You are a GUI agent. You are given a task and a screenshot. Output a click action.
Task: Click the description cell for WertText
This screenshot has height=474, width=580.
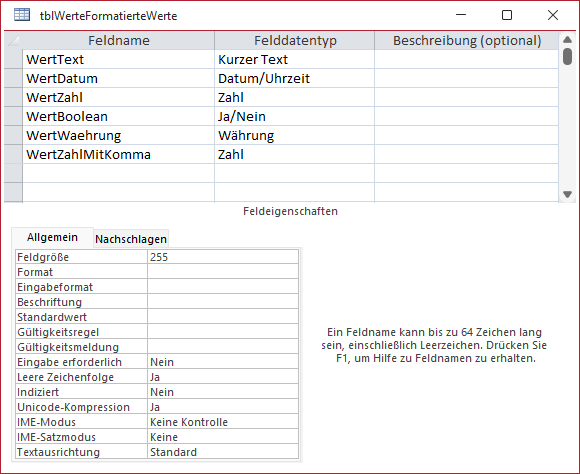coord(466,59)
